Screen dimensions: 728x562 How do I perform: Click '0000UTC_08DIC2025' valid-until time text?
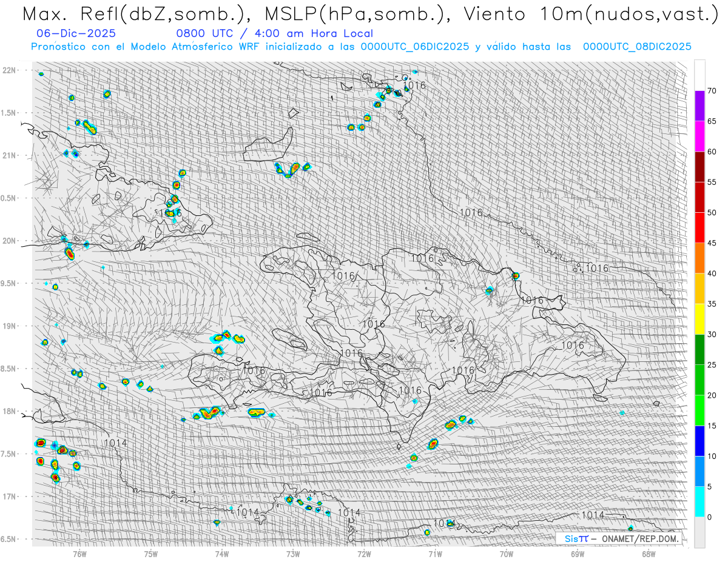(637, 46)
